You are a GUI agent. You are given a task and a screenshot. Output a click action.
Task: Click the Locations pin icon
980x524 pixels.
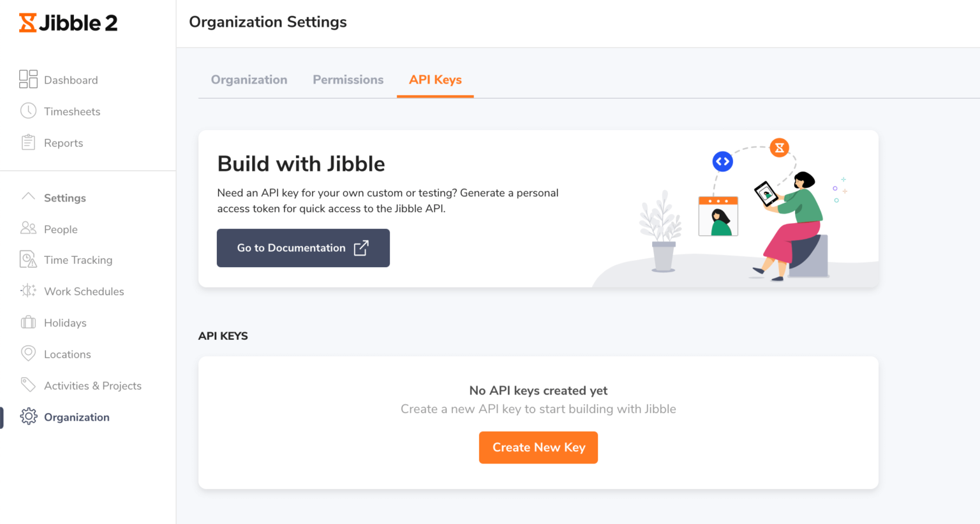[28, 354]
